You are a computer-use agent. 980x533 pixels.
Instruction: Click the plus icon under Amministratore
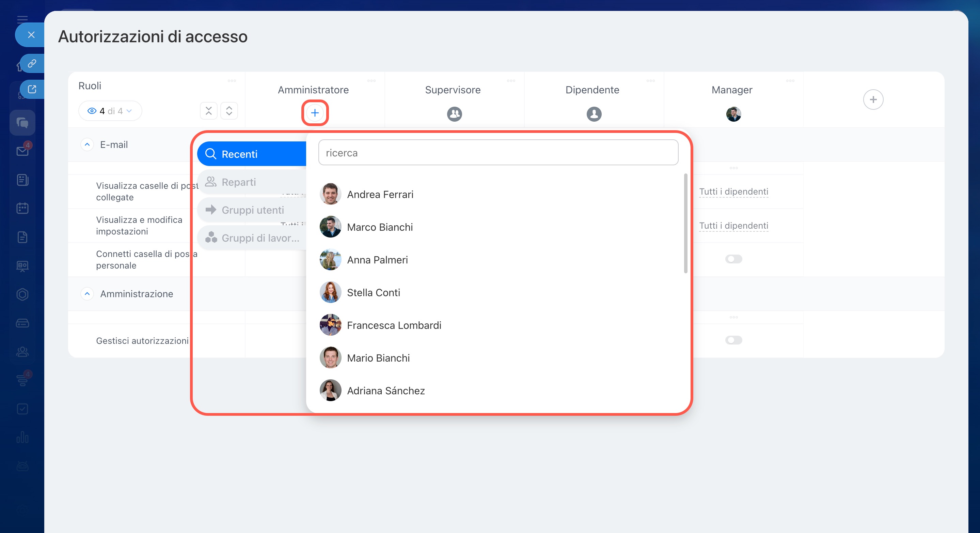coord(315,113)
